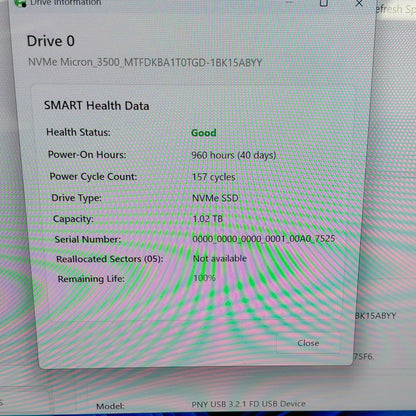This screenshot has height=416, width=416.
Task: Click the Drive Information window title text
Action: point(66,3)
